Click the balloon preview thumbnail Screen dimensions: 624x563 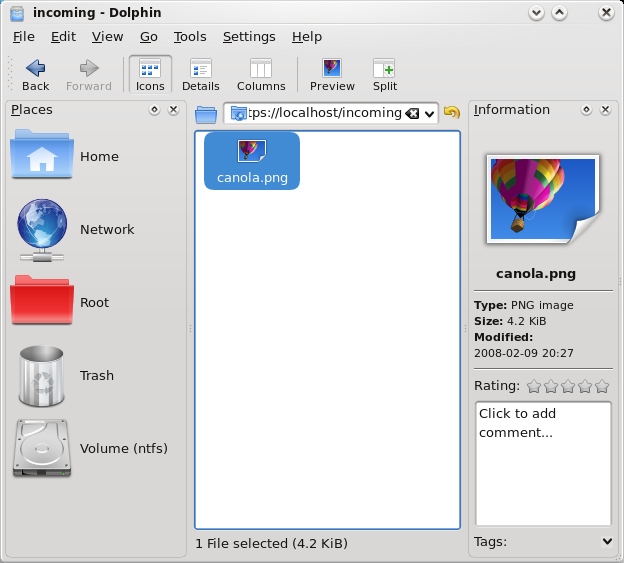tap(543, 199)
